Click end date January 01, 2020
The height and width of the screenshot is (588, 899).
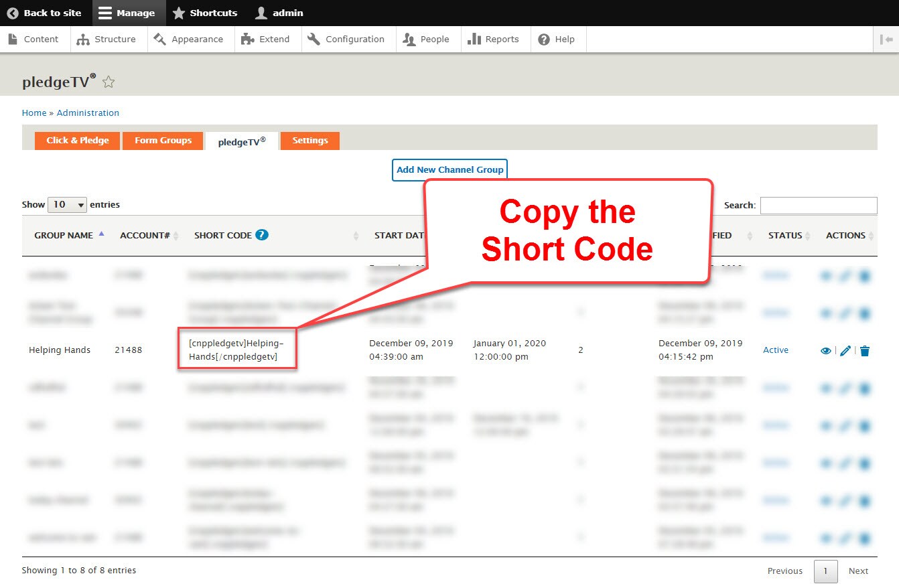point(510,350)
